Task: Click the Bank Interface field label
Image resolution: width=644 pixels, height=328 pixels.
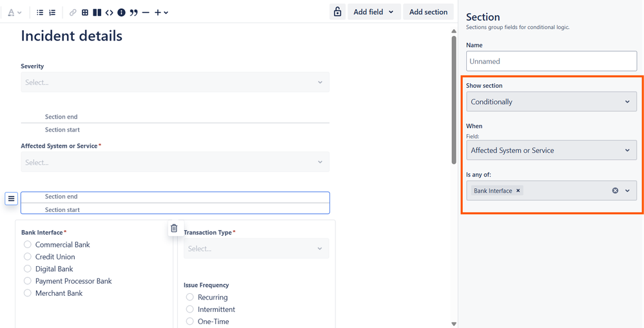Action: pos(42,233)
